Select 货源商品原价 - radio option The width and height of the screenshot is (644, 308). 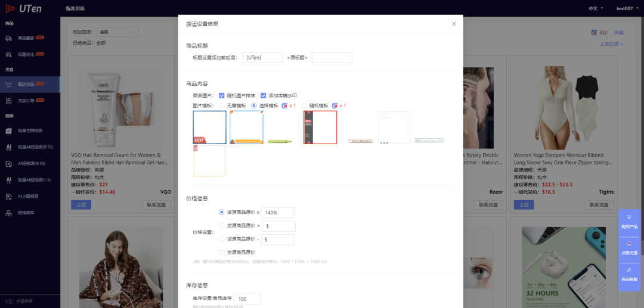(222, 239)
